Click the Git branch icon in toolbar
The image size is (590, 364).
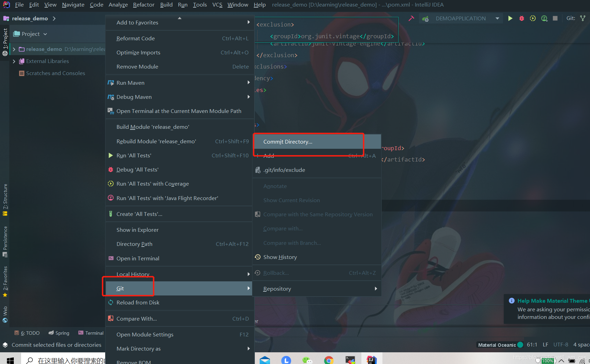[583, 18]
